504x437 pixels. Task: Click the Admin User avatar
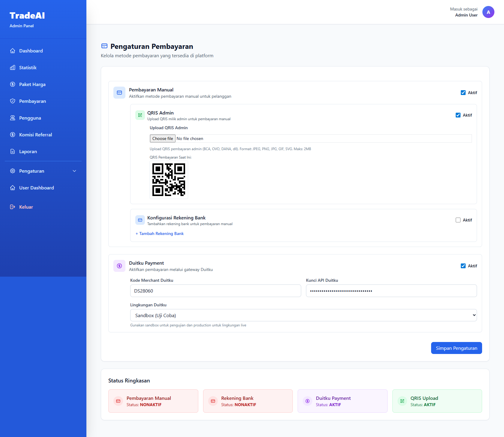488,12
